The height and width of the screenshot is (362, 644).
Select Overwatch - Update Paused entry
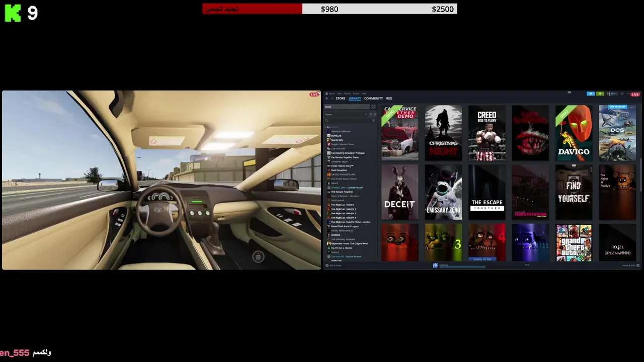[346, 256]
